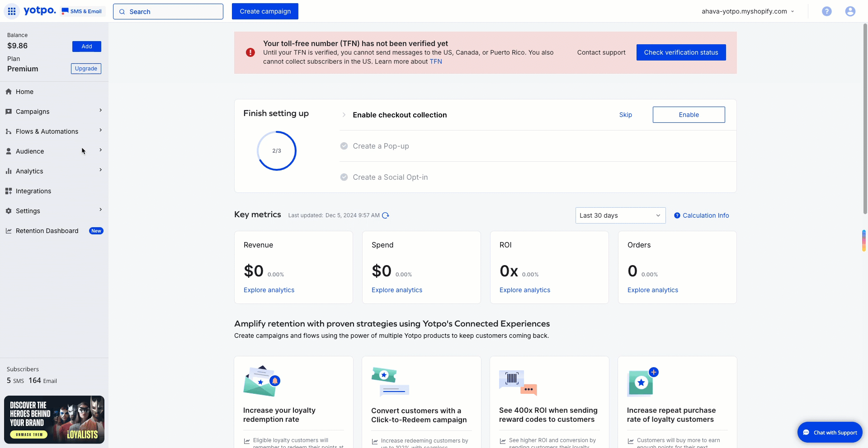Expand the Enable checkout collection step
The image size is (868, 448).
[344, 115]
